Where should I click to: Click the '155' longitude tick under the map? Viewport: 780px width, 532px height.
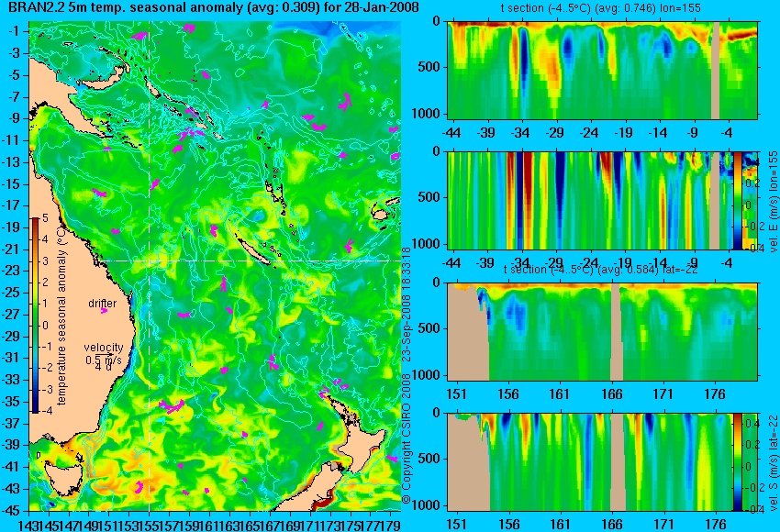pyautogui.click(x=150, y=525)
